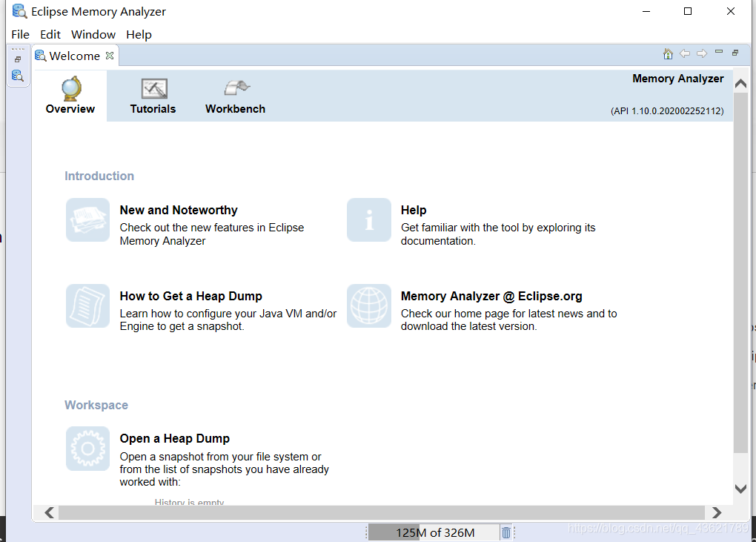The image size is (756, 542).
Task: Click the vertical scrollbar thumb
Action: (x=740, y=272)
